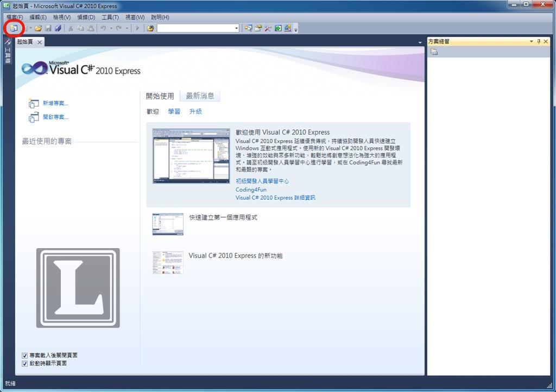Toggle 啟動時顯示頁面 checkbox
Viewport: 556px width, 392px height.
coord(24,364)
